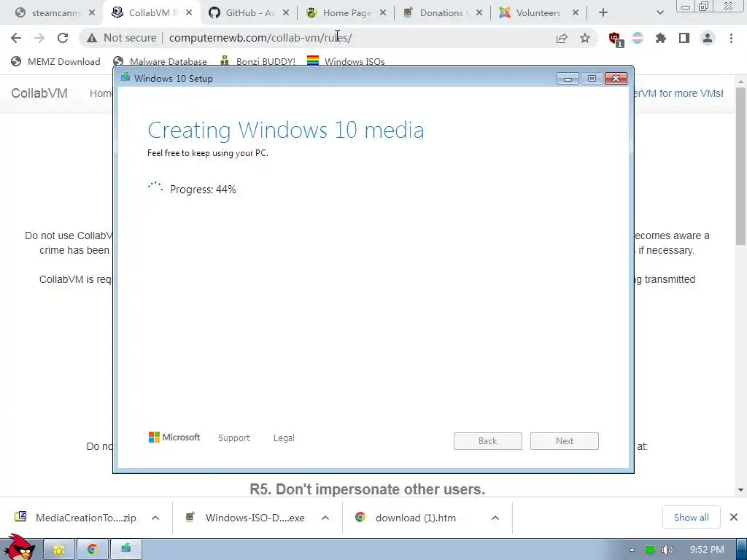
Task: Open the Extensions puzzle icon
Action: pos(661,39)
